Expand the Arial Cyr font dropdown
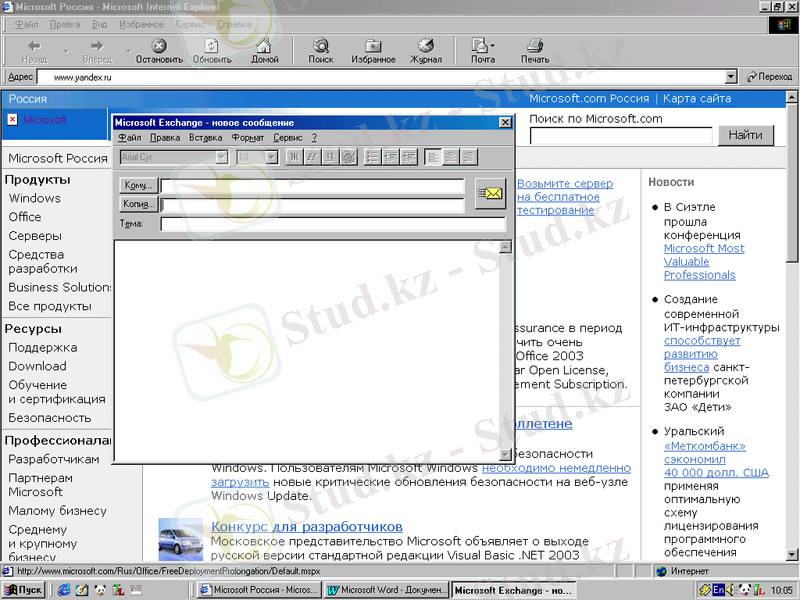The image size is (800, 600). [x=222, y=157]
